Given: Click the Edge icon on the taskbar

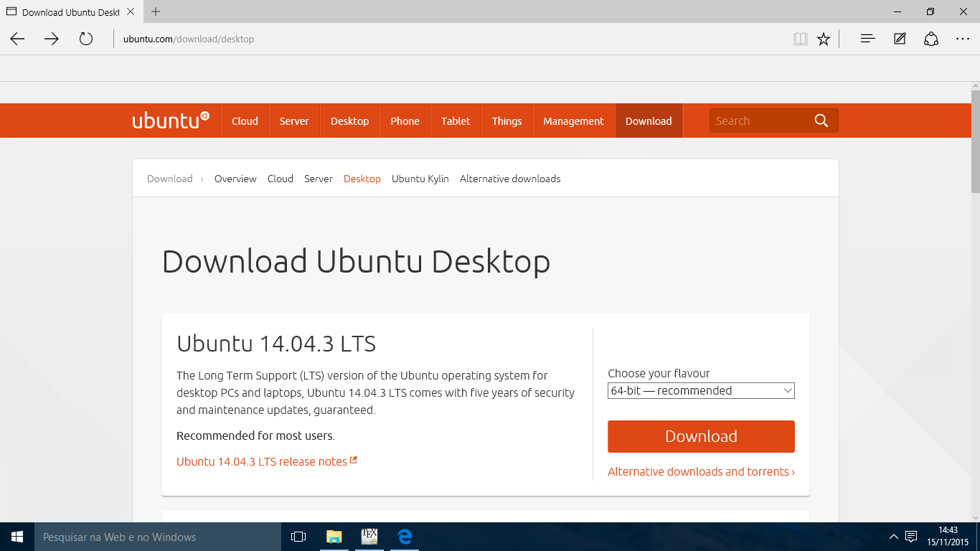Looking at the screenshot, I should tap(405, 537).
